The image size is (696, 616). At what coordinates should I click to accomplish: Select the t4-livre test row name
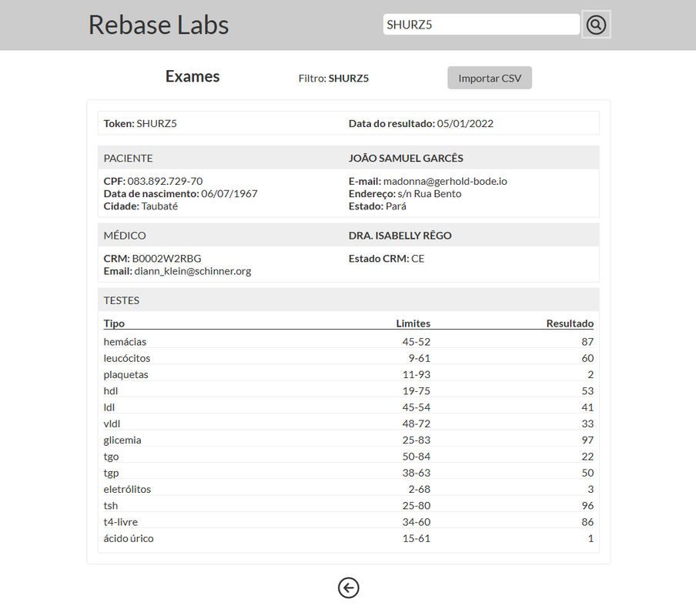click(x=121, y=522)
